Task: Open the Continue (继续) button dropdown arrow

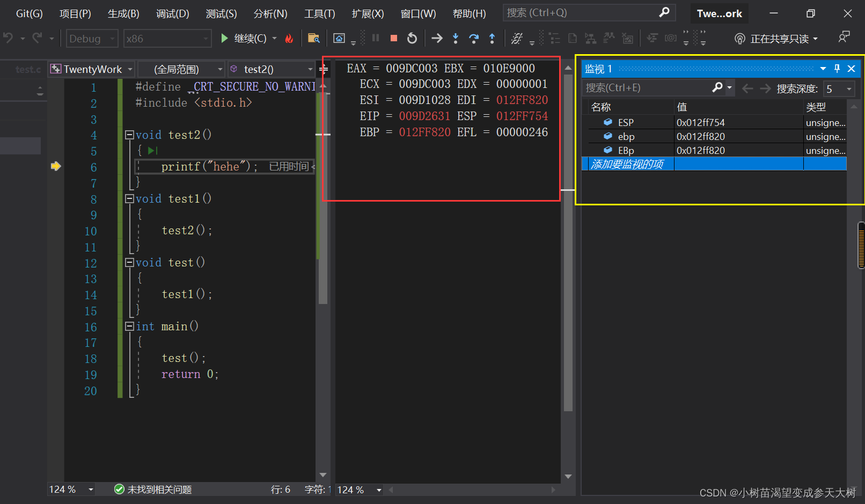Action: [x=274, y=38]
